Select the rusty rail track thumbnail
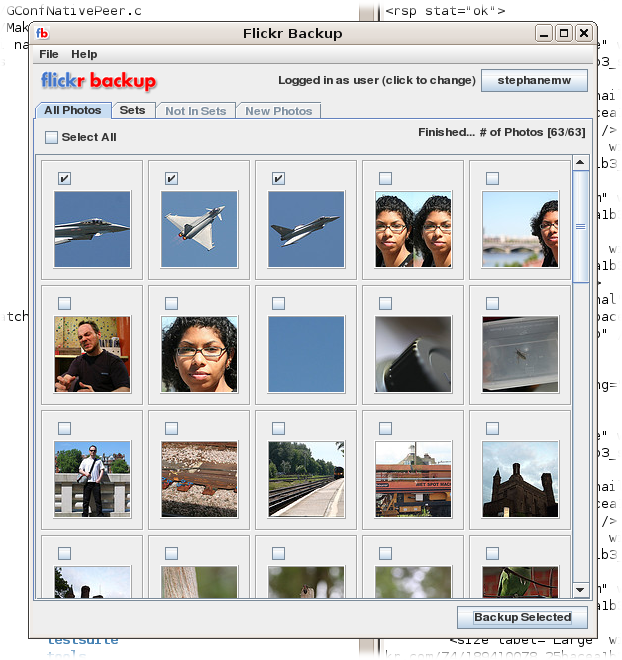The width and height of the screenshot is (622, 660). [x=199, y=479]
